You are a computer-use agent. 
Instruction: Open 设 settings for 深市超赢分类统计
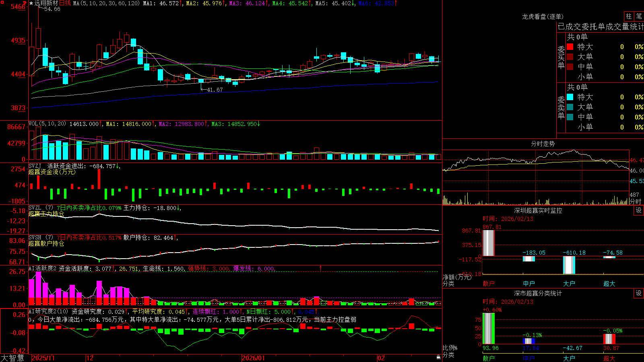pyautogui.click(x=639, y=293)
